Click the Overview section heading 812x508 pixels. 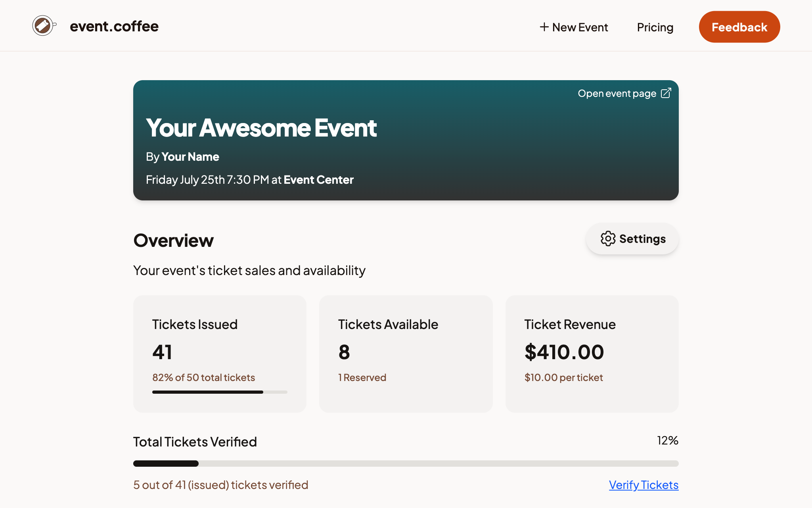(174, 240)
